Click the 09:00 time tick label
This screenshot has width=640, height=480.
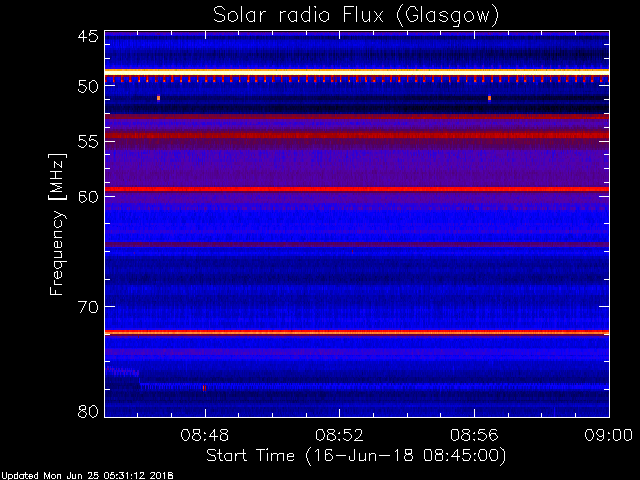tap(609, 435)
